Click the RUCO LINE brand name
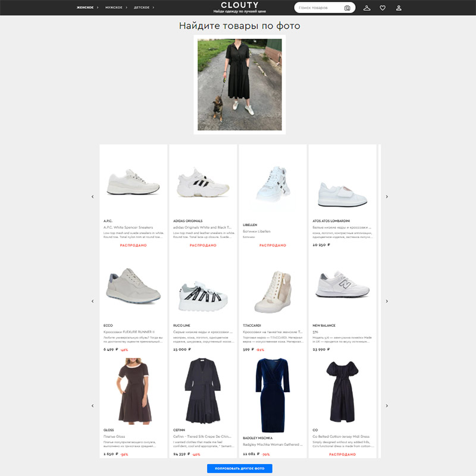The image size is (476, 476). (x=181, y=325)
